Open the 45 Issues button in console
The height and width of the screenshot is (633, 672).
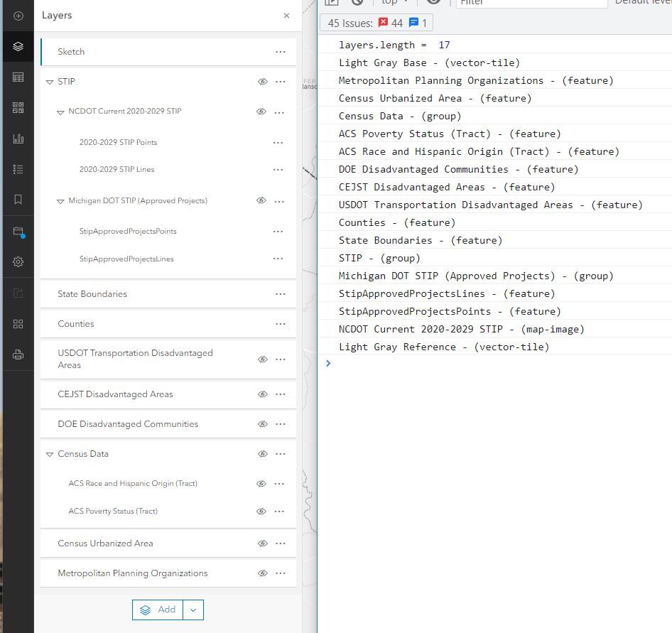click(x=376, y=23)
